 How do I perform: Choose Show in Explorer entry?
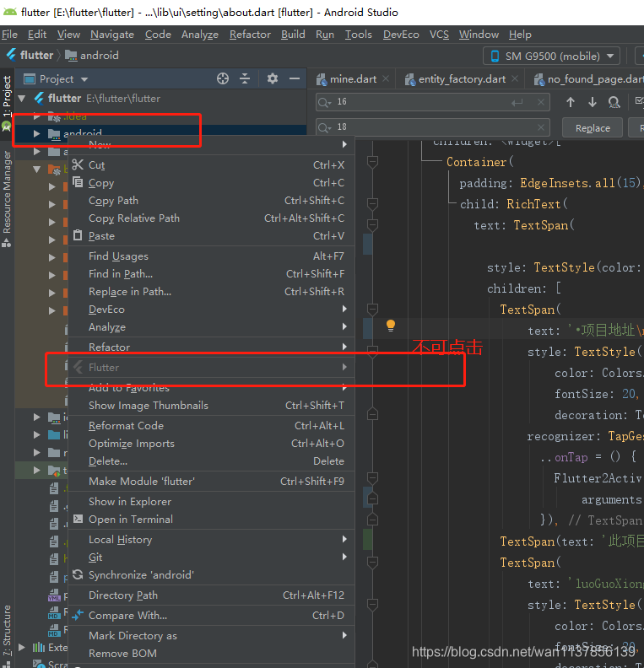pos(211,502)
